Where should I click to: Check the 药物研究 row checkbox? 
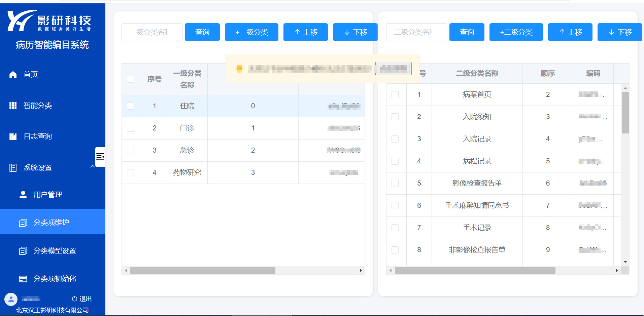click(x=131, y=172)
